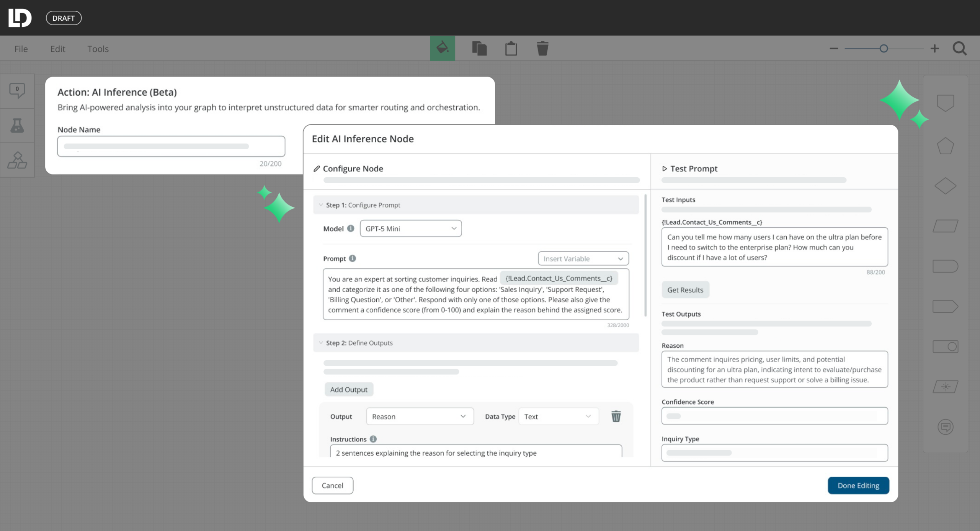The width and height of the screenshot is (980, 531).
Task: Click Done Editing to save changes
Action: pos(858,485)
